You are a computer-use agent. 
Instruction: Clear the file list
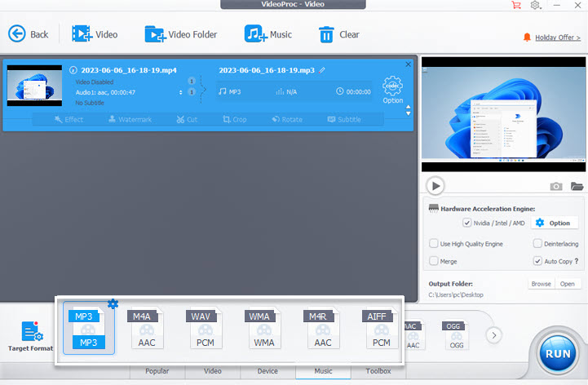(338, 34)
